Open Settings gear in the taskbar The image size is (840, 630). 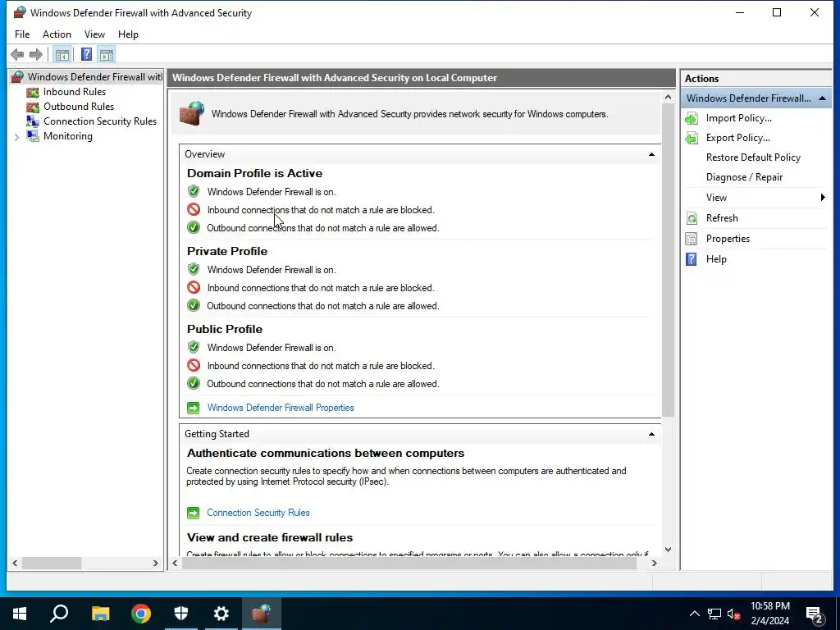click(x=221, y=614)
